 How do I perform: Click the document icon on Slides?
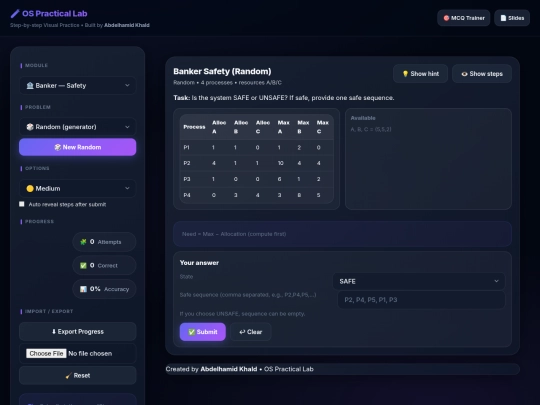pos(503,18)
